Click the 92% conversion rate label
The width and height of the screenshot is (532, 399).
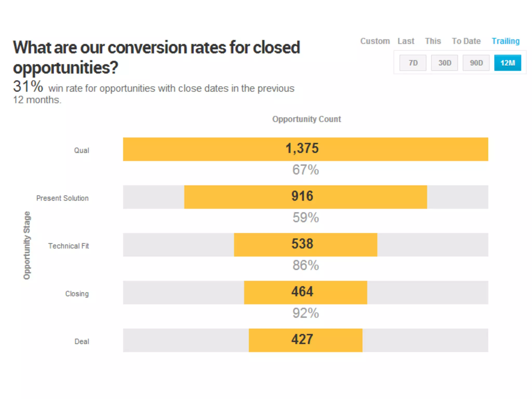pos(305,313)
